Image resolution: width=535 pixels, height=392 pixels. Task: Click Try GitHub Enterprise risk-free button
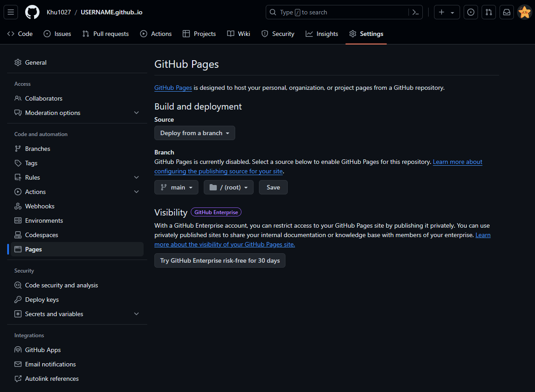coord(220,260)
